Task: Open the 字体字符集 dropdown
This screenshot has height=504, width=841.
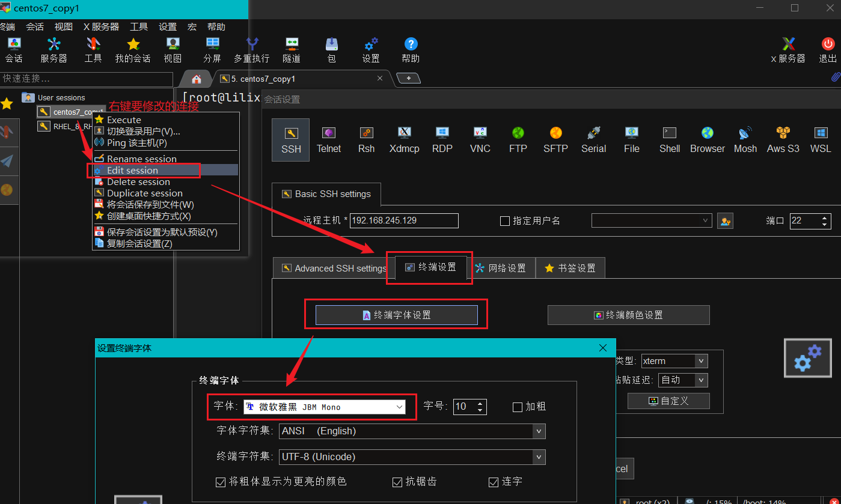Action: point(412,431)
